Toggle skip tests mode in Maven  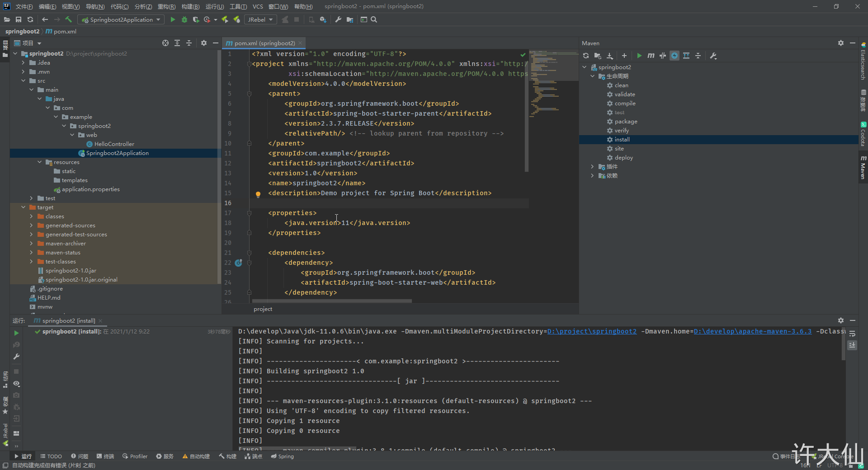point(675,56)
